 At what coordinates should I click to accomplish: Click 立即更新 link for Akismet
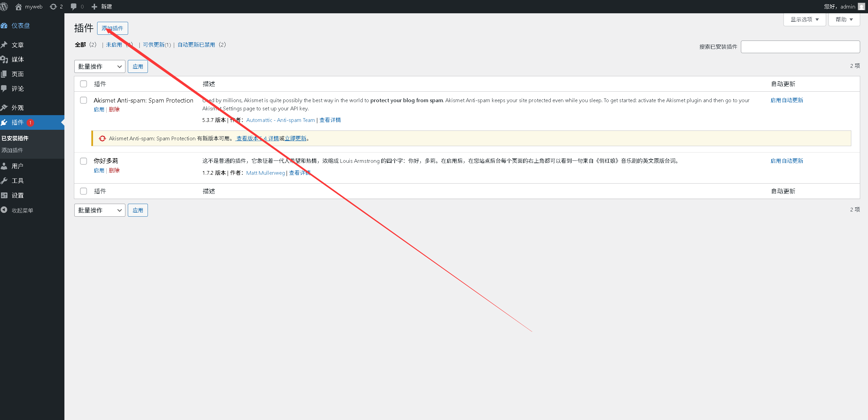point(295,138)
